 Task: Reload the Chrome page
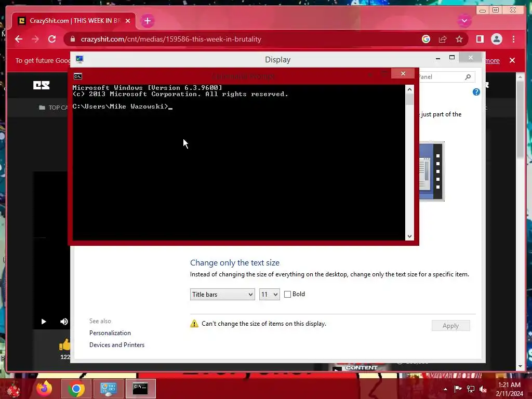point(52,39)
